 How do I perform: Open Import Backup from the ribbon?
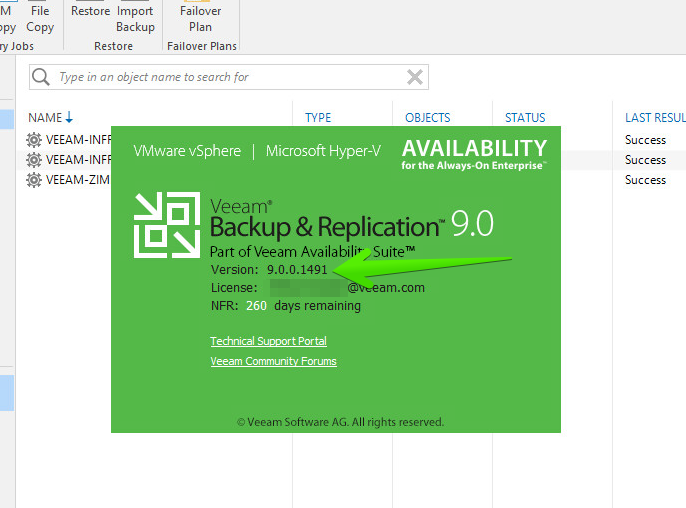click(x=135, y=18)
